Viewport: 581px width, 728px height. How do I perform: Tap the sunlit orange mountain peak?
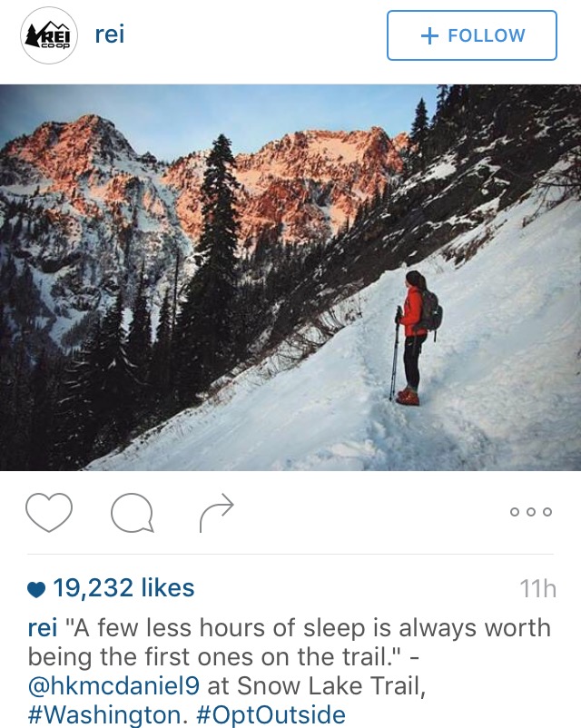(x=88, y=139)
